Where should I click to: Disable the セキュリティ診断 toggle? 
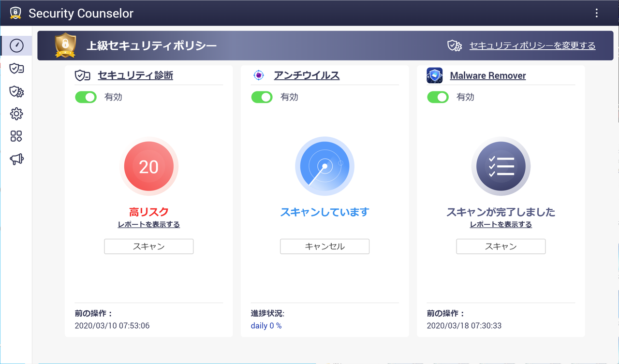[86, 97]
